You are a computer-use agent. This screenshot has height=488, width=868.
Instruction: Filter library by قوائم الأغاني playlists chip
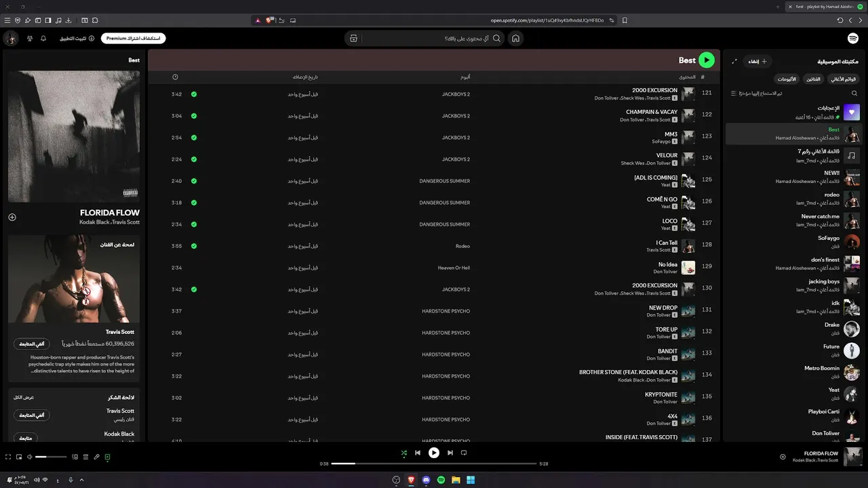pos(844,79)
